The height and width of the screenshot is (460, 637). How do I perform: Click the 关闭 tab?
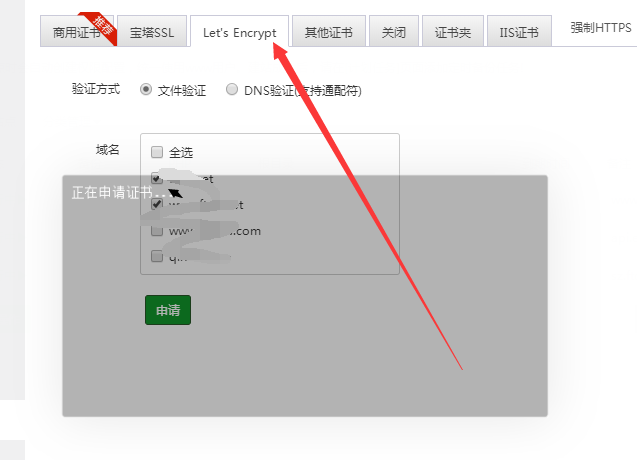click(x=394, y=32)
